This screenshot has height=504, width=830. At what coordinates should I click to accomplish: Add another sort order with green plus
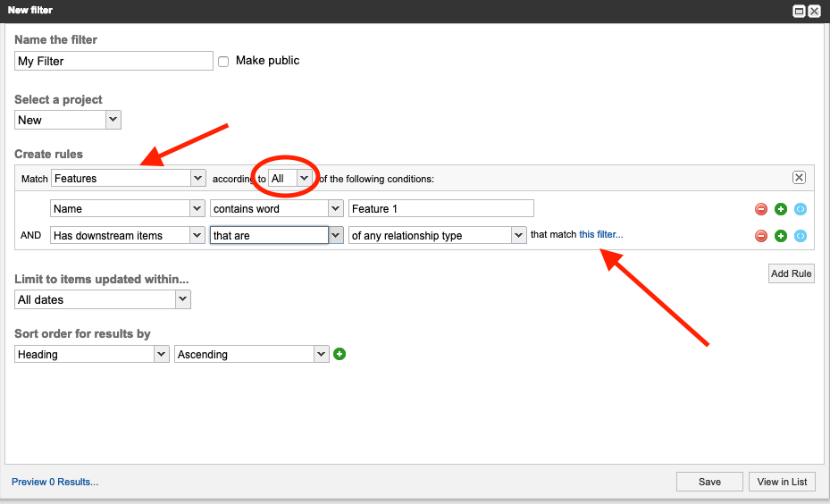point(340,354)
